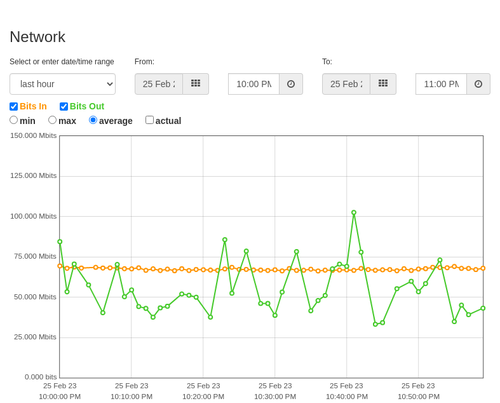
Task: Click the '10:30:00 PM' x-axis label
Action: click(275, 397)
